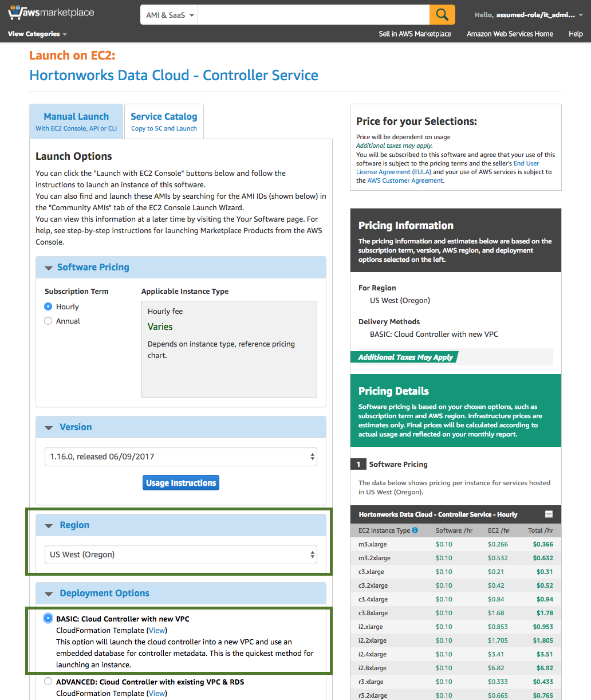Click the Usage Instructions button
Viewport: 591px width, 700px height.
coord(180,482)
